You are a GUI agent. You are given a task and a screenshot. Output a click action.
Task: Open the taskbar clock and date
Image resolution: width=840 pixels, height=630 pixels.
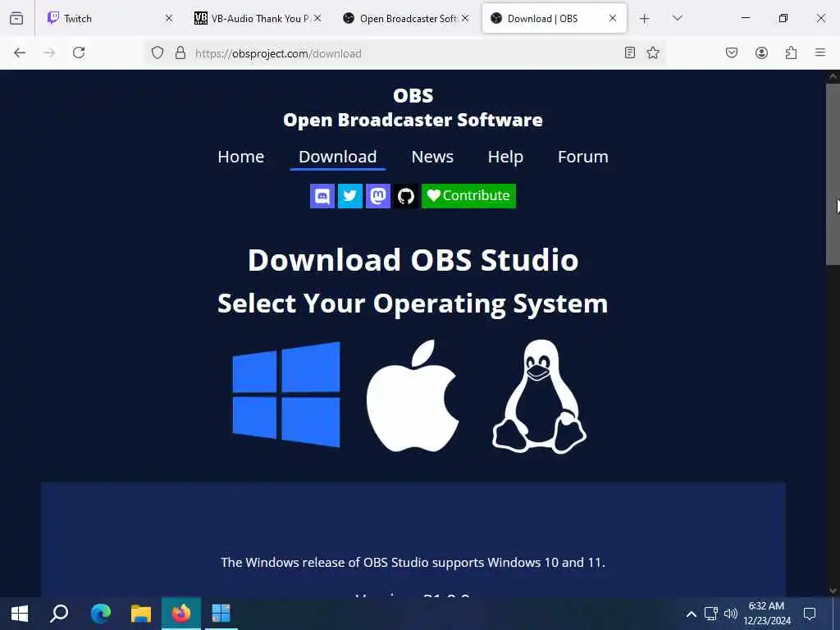767,614
